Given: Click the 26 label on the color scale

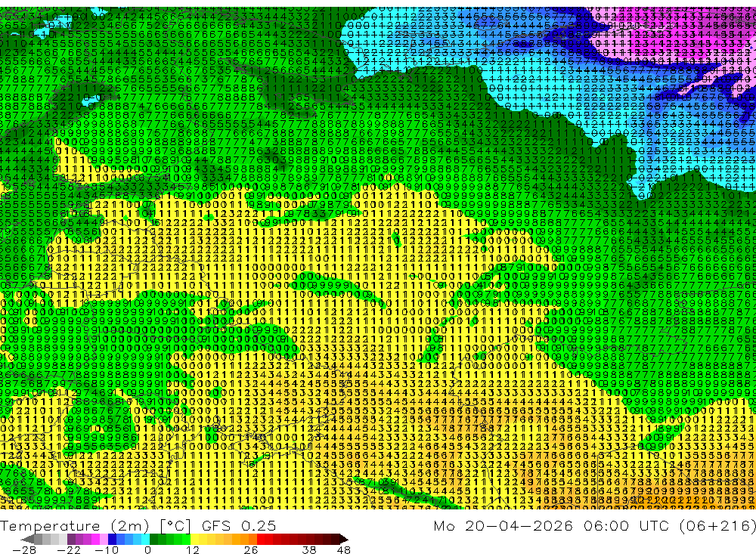Looking at the screenshot, I should (250, 549).
